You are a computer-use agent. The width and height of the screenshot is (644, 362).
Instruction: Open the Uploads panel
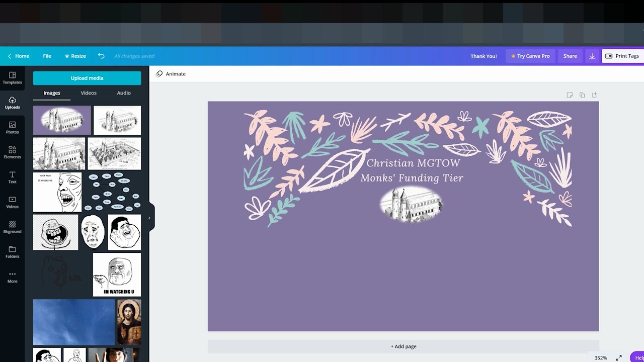12,103
